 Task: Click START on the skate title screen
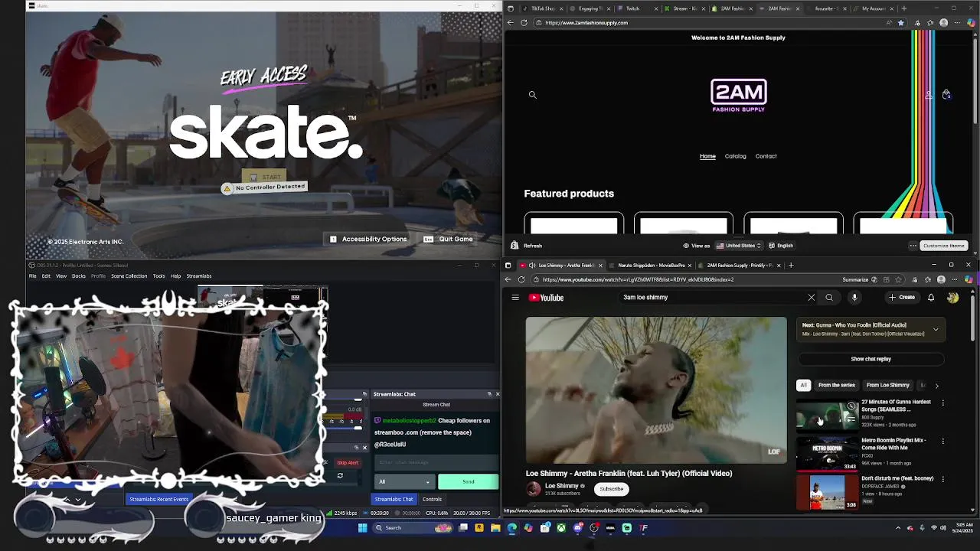(265, 178)
